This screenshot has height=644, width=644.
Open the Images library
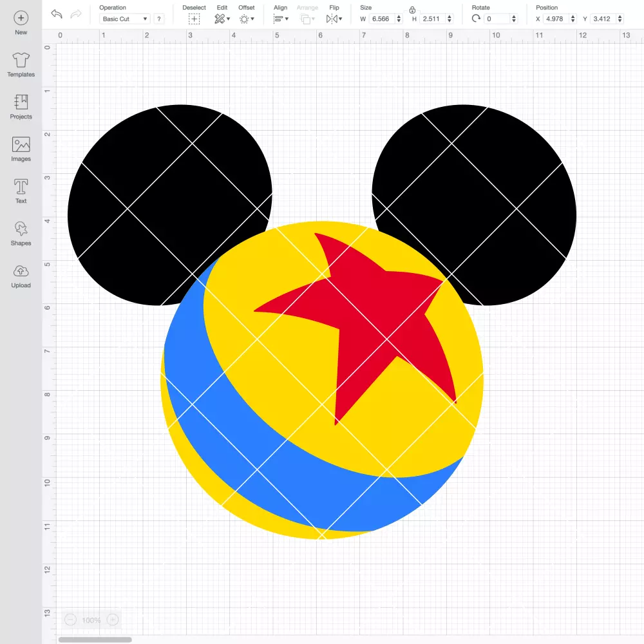(21, 149)
